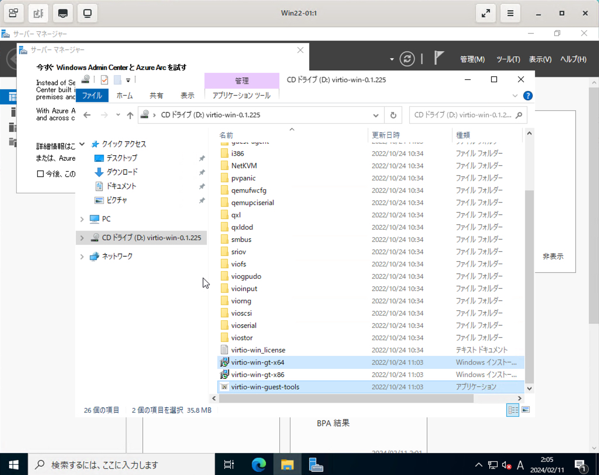The height and width of the screenshot is (475, 599).
Task: Click the first VNC viewer toolbar icon
Action: [14, 13]
